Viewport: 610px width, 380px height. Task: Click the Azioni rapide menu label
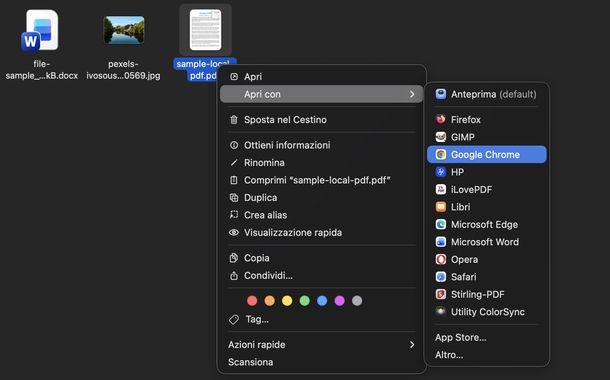[x=257, y=345]
